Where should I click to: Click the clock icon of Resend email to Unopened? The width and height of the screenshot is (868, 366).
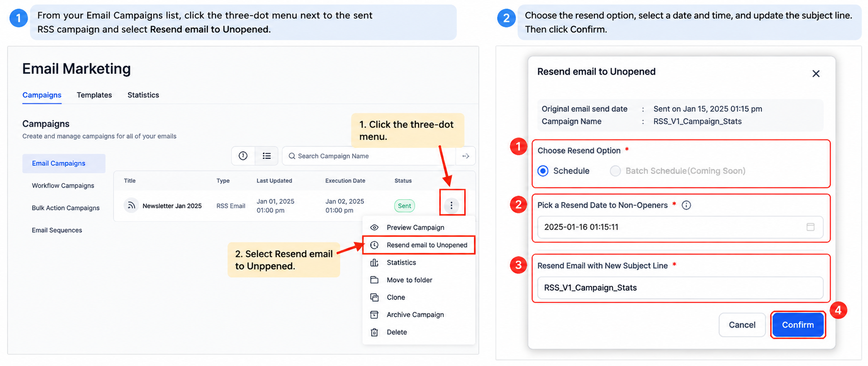[374, 245]
